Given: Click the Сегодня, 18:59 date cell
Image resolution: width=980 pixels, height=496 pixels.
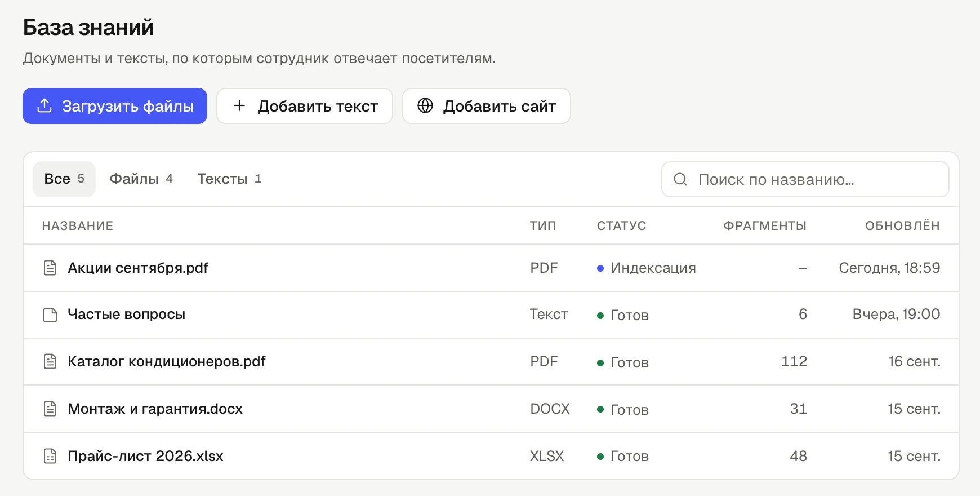Looking at the screenshot, I should (x=889, y=268).
